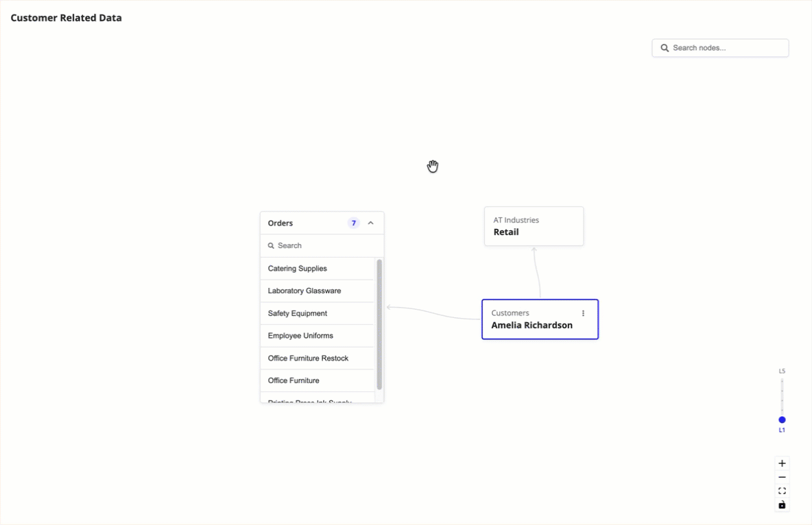Screen dimensions: 812x525
Task: Select the Catering Supplies order
Action: point(317,268)
